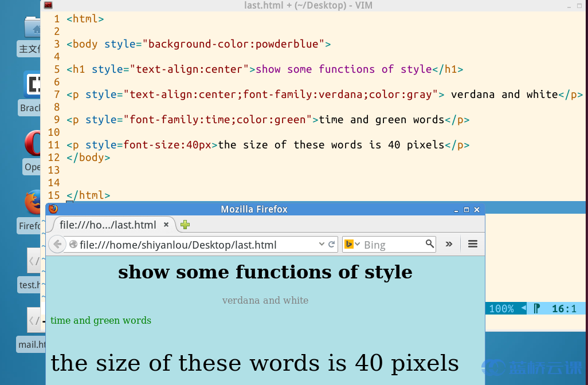
Task: Click the </body> closing tag in VIM
Action: (88, 158)
